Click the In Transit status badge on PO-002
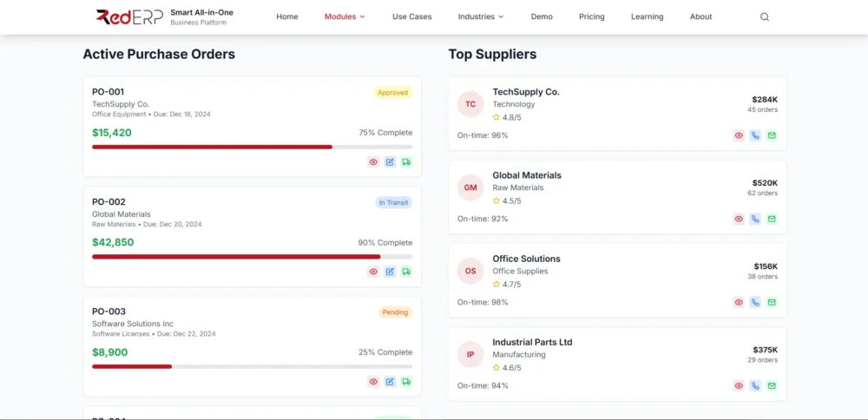This screenshot has height=420, width=868. coord(393,202)
